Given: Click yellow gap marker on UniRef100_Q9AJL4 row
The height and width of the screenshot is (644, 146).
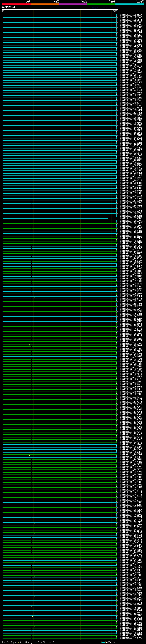Looking at the screenshot, I should (x=34, y=297).
